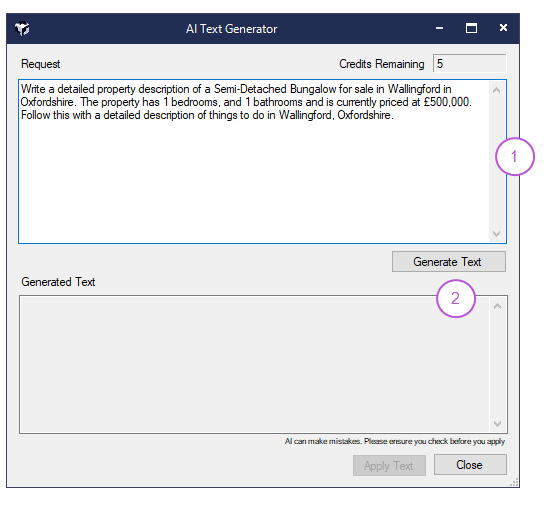The width and height of the screenshot is (556, 521).
Task: Click Generated Text scroll up arrow
Action: [x=497, y=306]
